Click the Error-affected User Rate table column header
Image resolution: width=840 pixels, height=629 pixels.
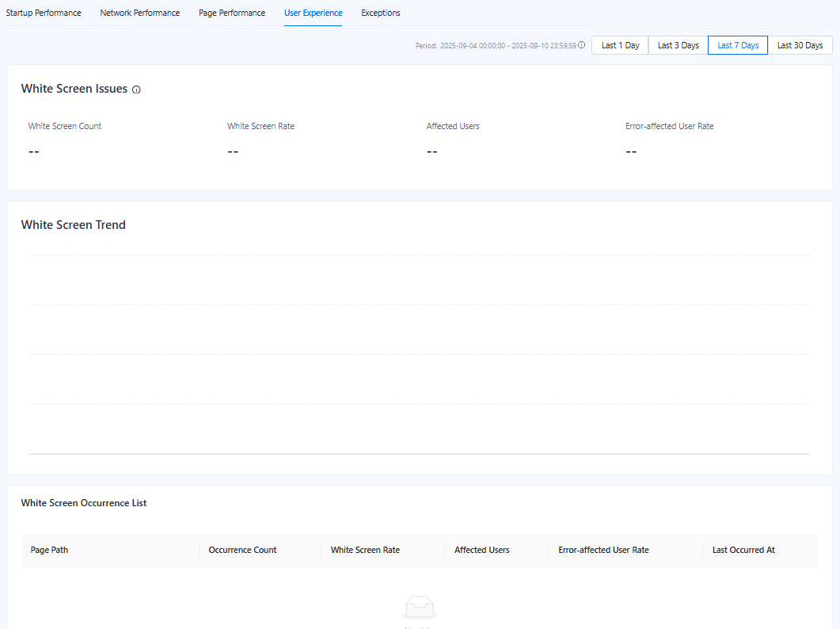[x=603, y=550]
